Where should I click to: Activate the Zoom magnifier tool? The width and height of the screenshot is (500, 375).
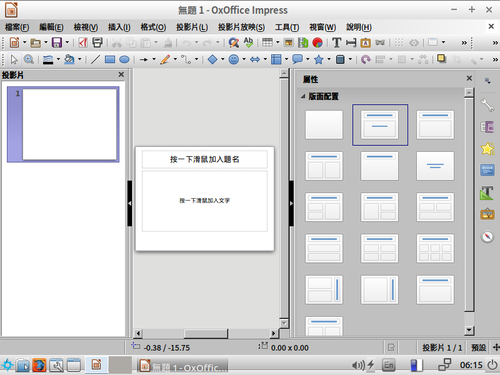pos(29,60)
